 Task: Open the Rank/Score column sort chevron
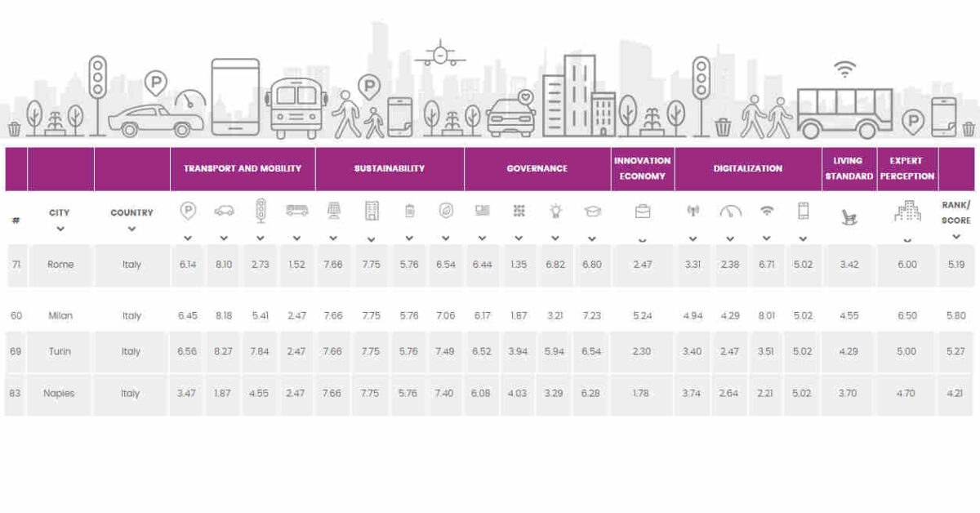[x=955, y=237]
